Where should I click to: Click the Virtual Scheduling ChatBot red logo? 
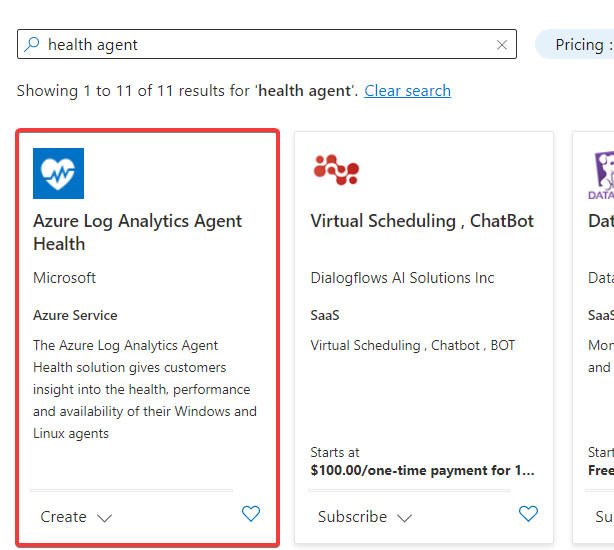tap(336, 171)
